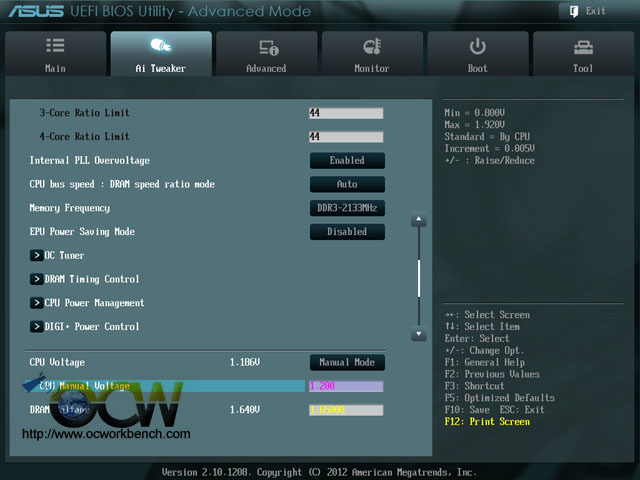Image resolution: width=640 pixels, height=480 pixels.
Task: Click F1: General Help hint
Action: click(x=484, y=362)
